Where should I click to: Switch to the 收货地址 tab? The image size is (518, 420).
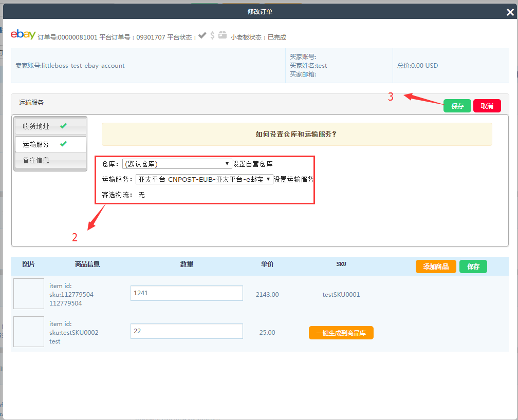[x=36, y=126]
